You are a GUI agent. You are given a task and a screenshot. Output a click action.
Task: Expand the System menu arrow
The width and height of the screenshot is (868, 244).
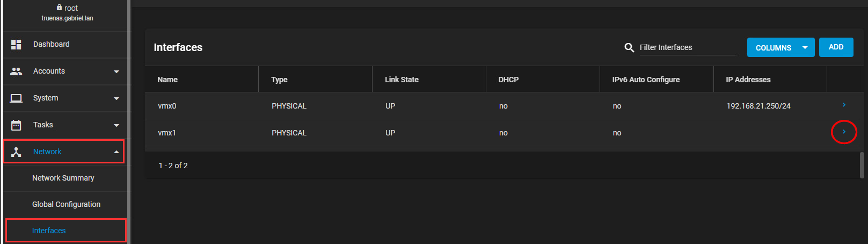(x=116, y=98)
